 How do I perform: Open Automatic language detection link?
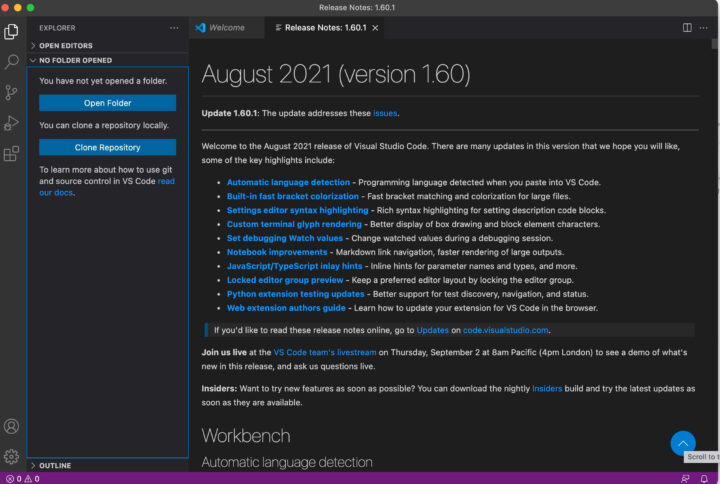pos(288,182)
